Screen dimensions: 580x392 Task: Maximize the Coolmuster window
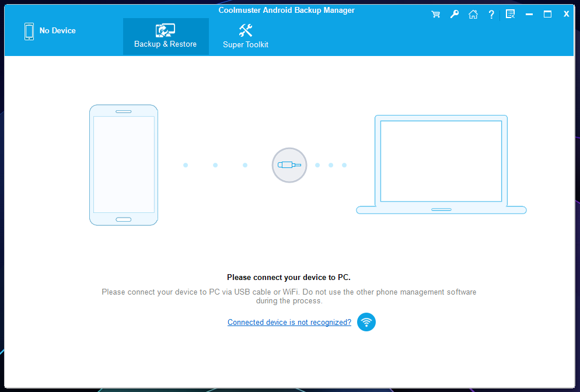click(x=547, y=15)
